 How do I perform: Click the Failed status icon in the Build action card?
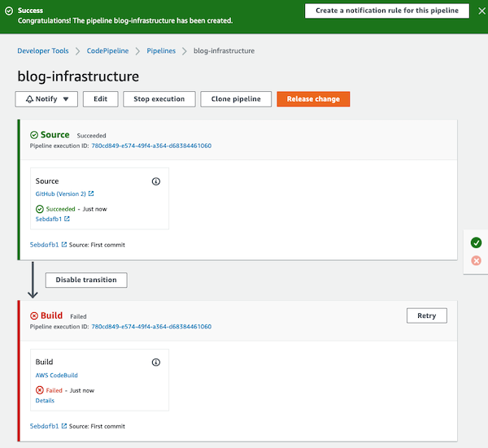[40, 390]
